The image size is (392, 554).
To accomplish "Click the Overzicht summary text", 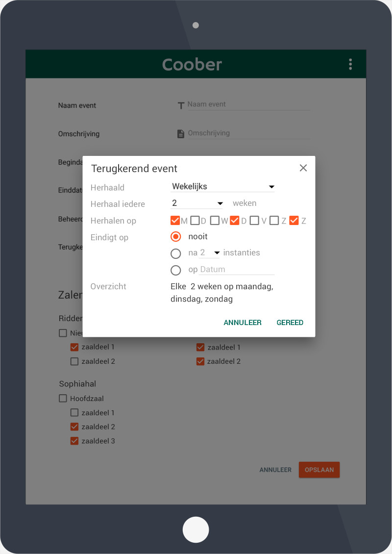I will pyautogui.click(x=222, y=293).
